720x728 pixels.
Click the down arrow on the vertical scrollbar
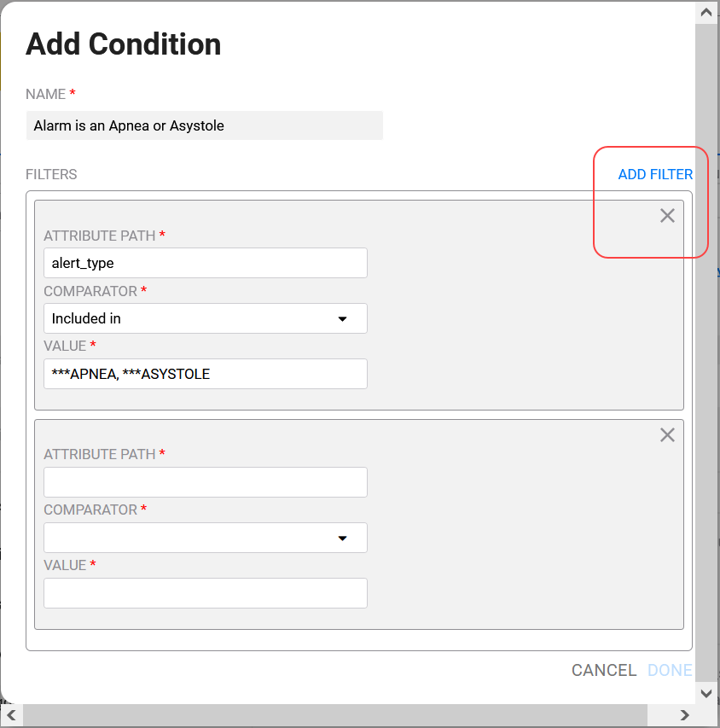(x=705, y=693)
